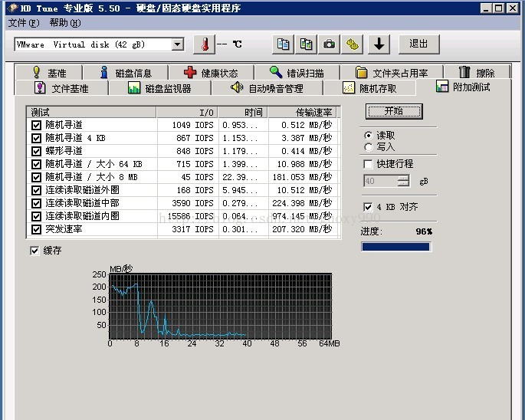Select the 附加测试 extra tests tab

click(464, 87)
